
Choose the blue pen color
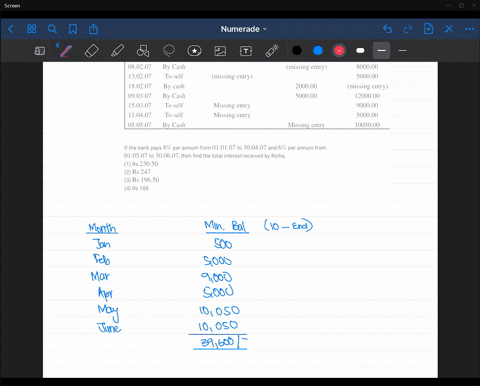point(318,51)
